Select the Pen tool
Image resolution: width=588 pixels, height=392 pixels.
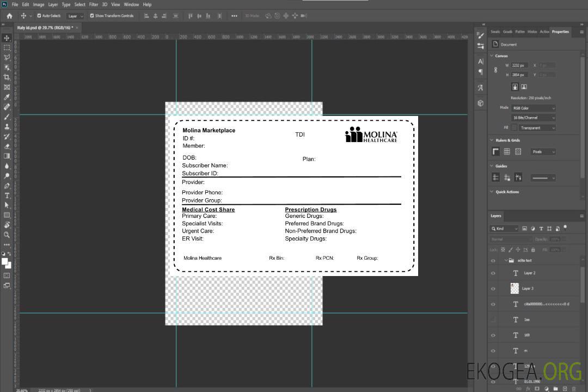[7, 186]
